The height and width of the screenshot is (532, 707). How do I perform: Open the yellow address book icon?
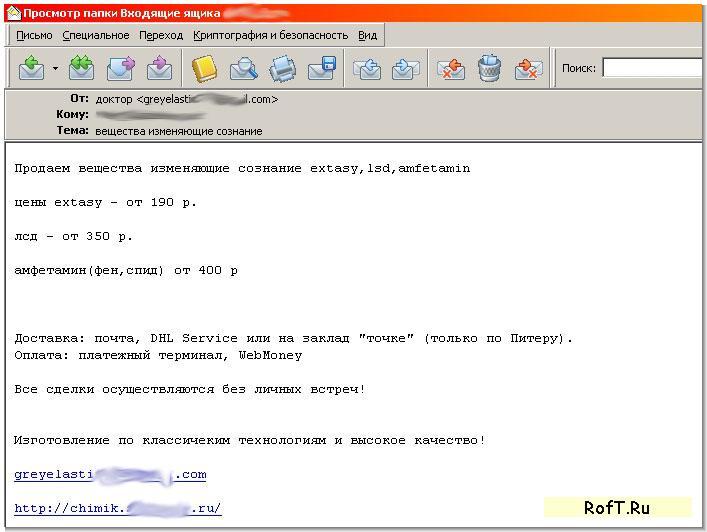[x=205, y=69]
